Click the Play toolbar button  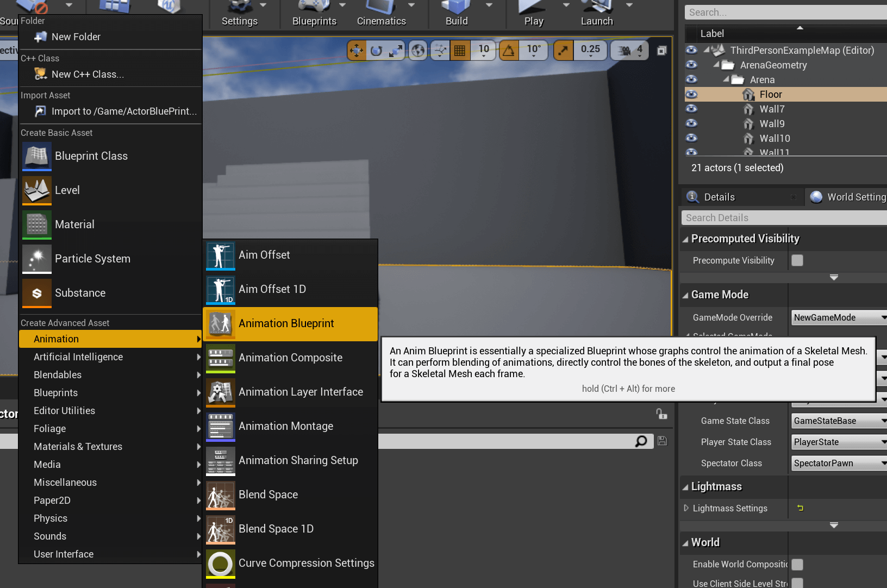(x=533, y=14)
